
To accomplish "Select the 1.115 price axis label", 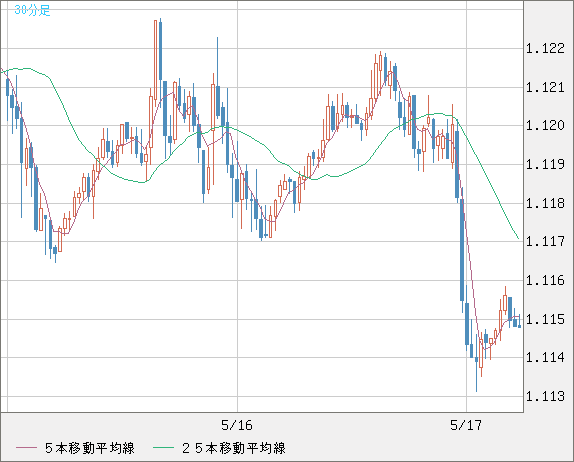I will tap(545, 319).
